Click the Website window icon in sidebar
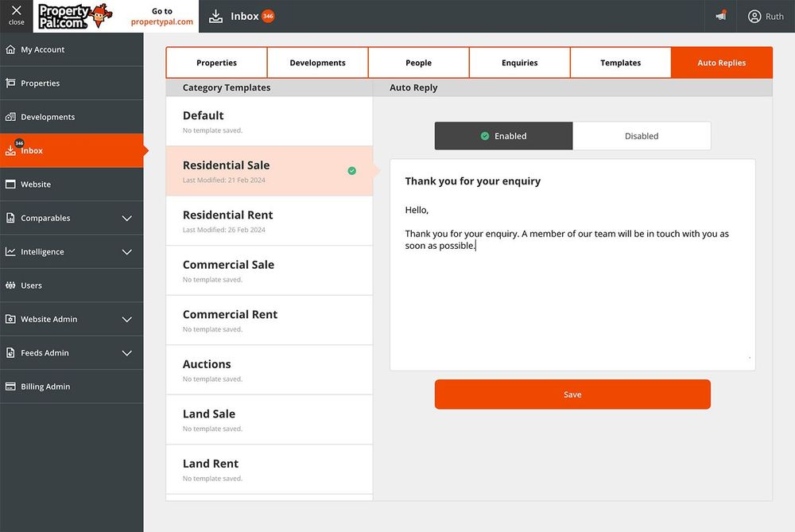The image size is (795, 532). tap(10, 184)
